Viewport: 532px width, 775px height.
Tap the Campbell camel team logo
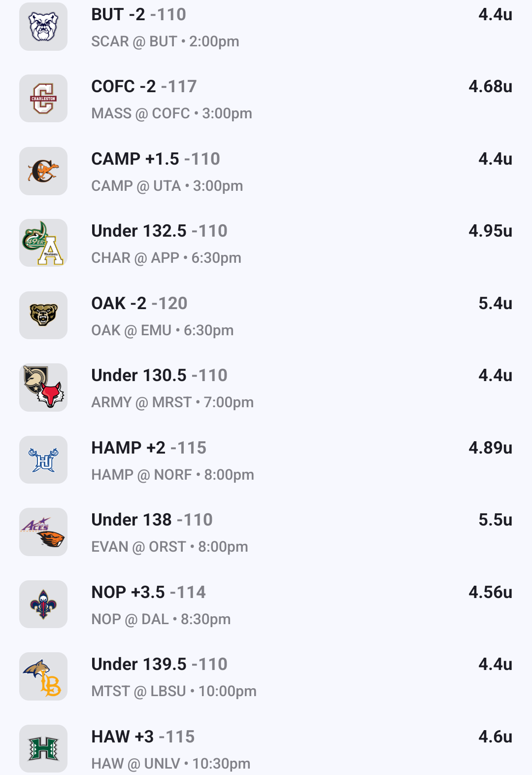[x=43, y=171]
